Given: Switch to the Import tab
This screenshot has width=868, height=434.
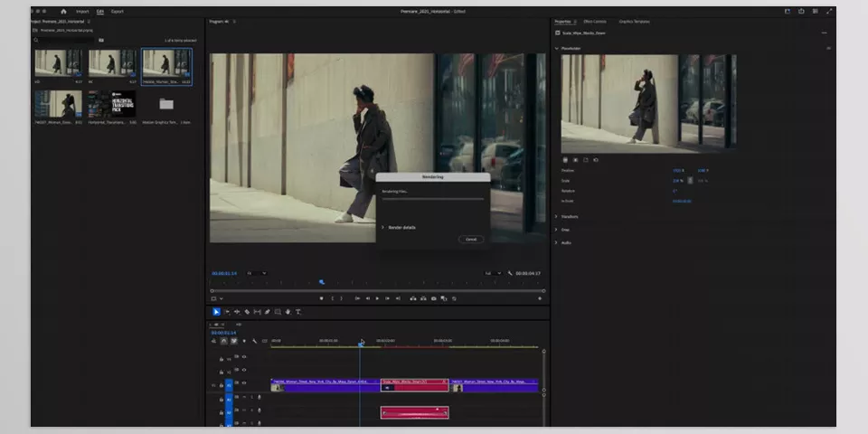Looking at the screenshot, I should [82, 11].
